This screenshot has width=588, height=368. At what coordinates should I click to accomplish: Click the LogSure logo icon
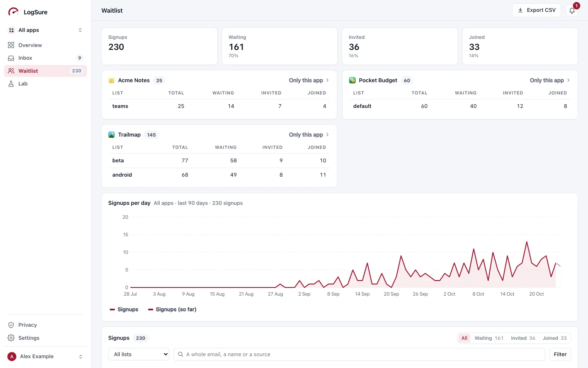tap(13, 12)
